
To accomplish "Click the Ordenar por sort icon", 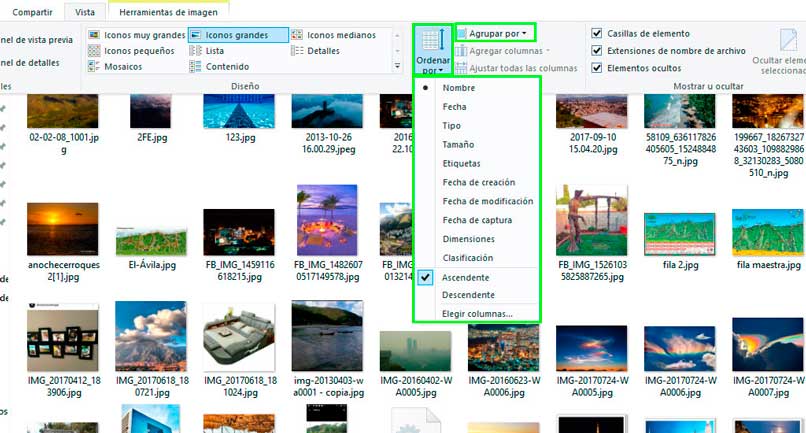I will (433, 41).
